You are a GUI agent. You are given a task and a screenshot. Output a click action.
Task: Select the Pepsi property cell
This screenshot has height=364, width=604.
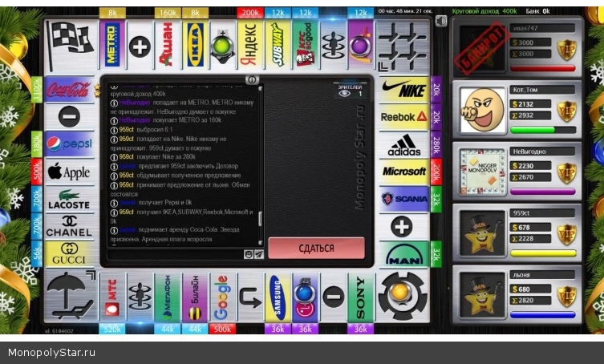69,144
